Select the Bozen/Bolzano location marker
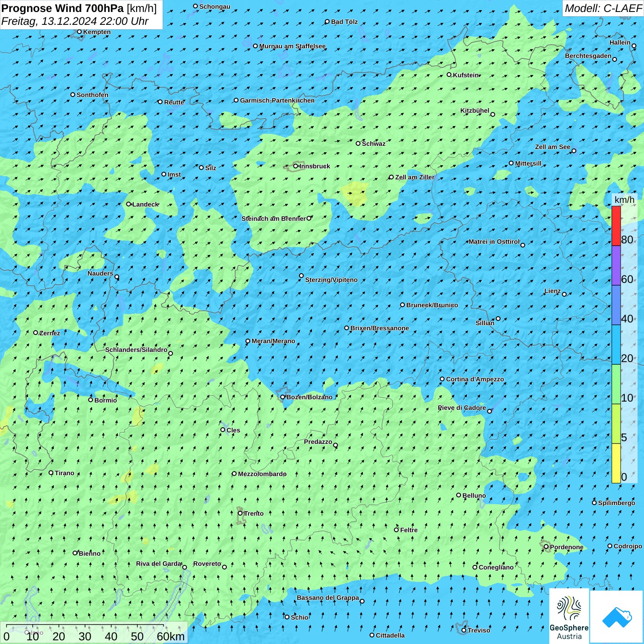644x644 pixels. (x=282, y=397)
